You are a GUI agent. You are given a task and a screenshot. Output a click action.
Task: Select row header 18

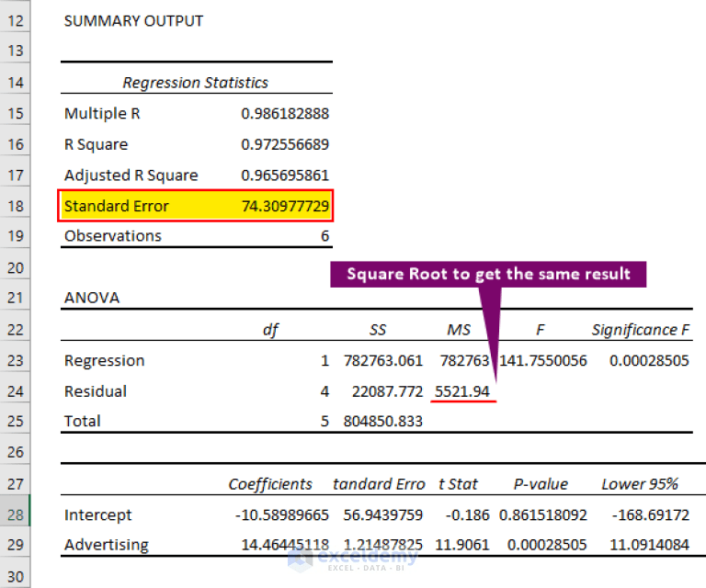pyautogui.click(x=15, y=206)
